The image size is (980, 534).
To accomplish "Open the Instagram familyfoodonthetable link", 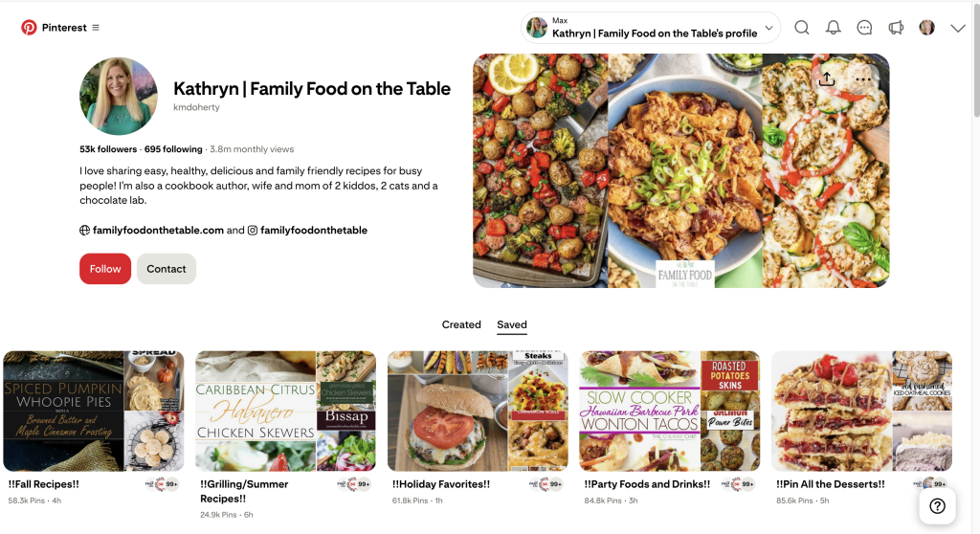I will [314, 230].
